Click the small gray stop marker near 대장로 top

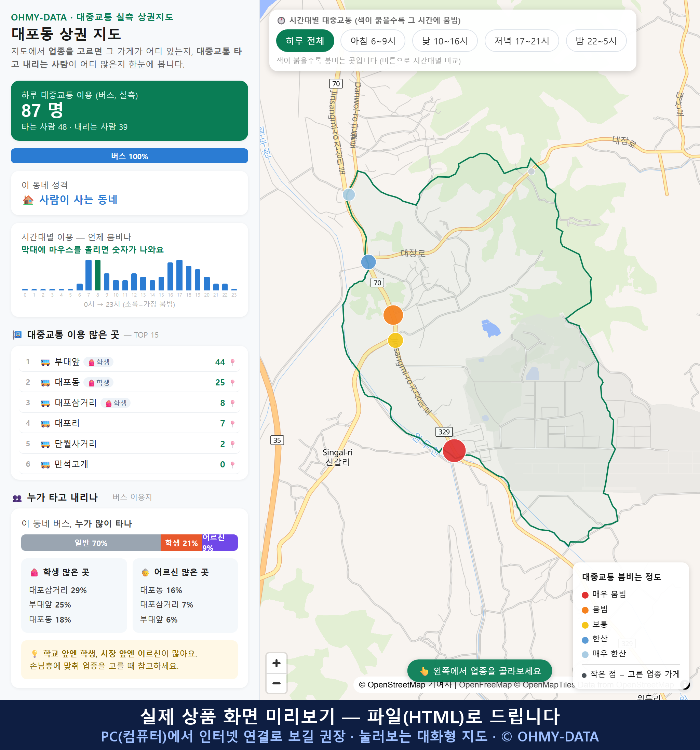coord(531,171)
